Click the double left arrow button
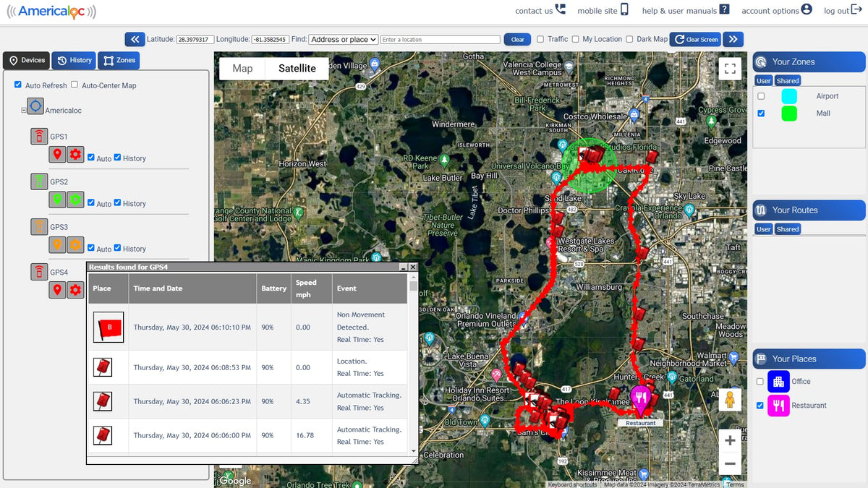 (x=135, y=40)
